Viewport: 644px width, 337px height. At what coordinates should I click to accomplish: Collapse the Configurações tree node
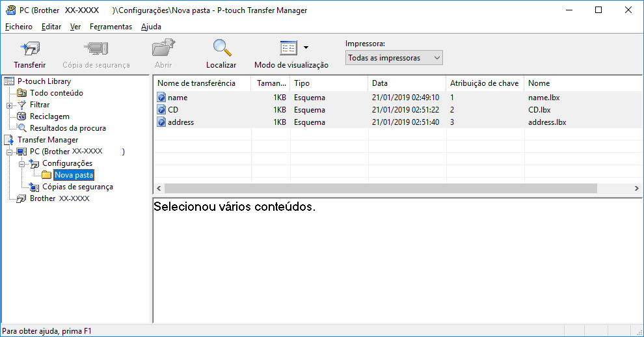click(21, 164)
